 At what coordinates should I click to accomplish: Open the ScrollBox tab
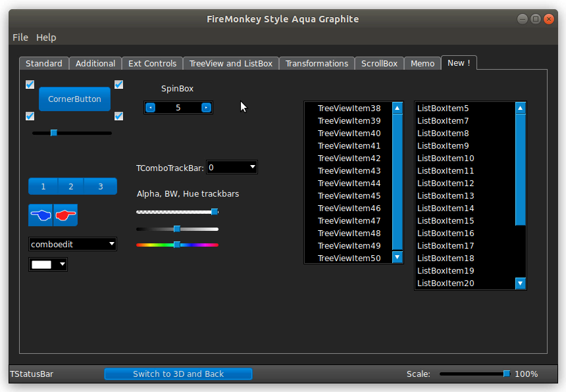[x=379, y=64]
